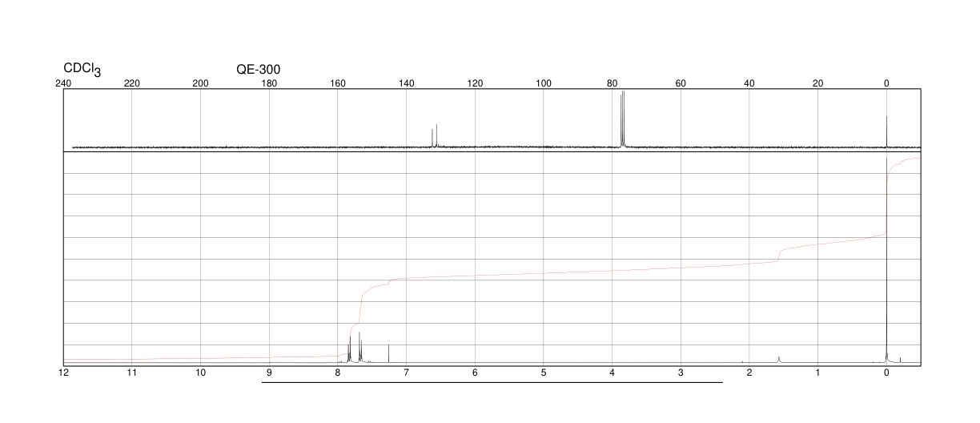This screenshot has height=423, width=980.
Task: Click the 12 ppm label on the proton axis
Action: click(63, 373)
